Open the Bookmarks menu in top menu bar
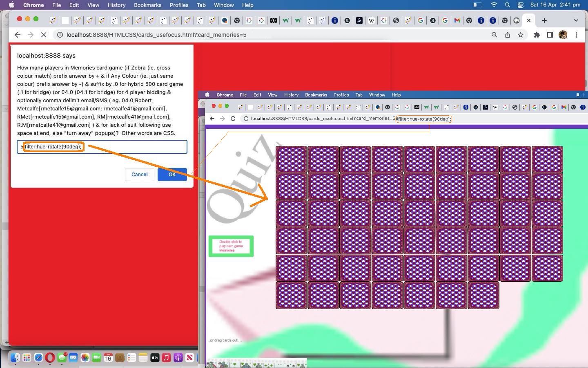The image size is (588, 368). coord(147,5)
